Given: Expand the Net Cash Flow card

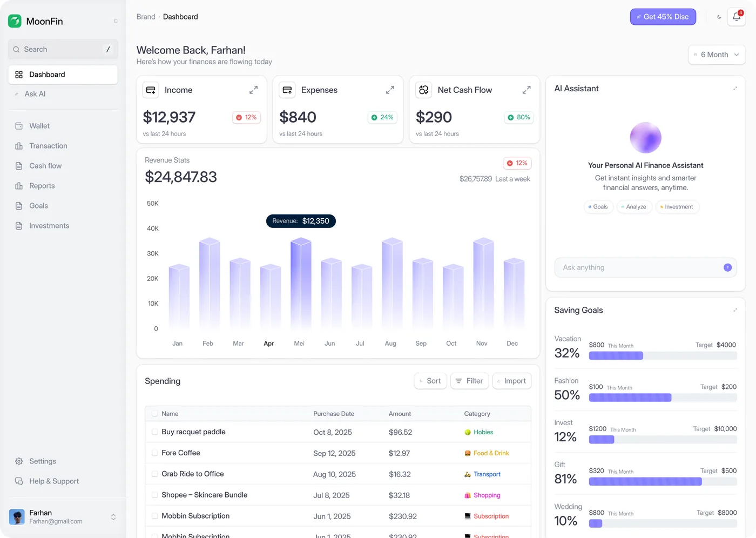Looking at the screenshot, I should click(526, 90).
